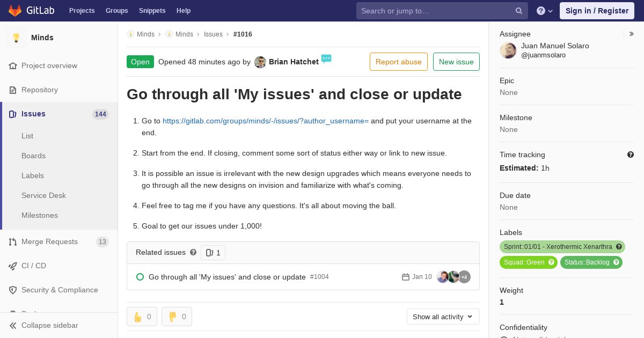Click the Project overview home icon
The image size is (644, 338).
(13, 65)
